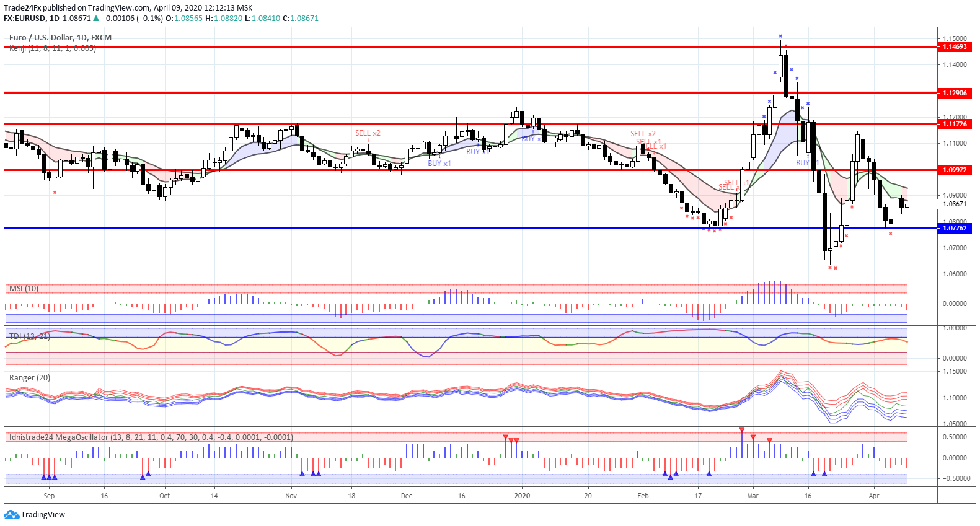Screen dimensions: 980x526
Task: Click the Feb date on time axis
Action: coord(643,496)
